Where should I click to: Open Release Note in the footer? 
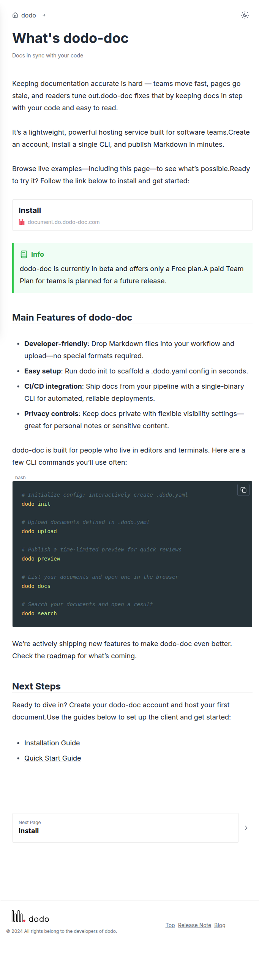tap(194, 925)
